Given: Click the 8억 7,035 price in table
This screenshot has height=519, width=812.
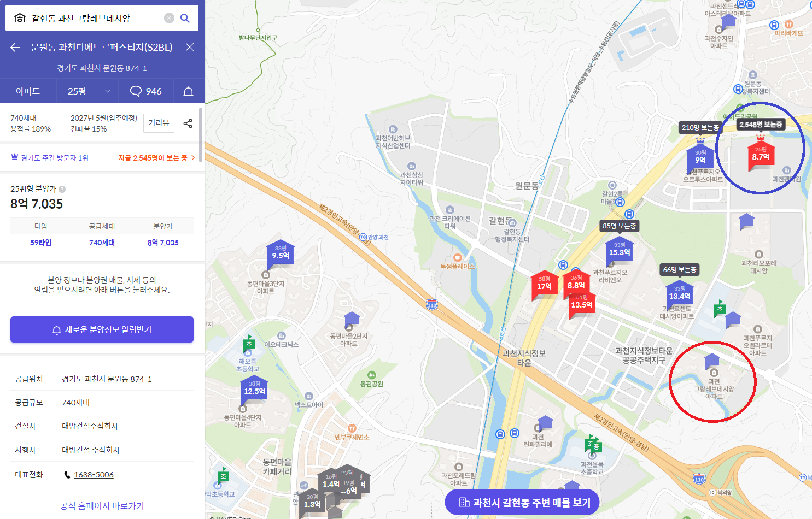Looking at the screenshot, I should 163,243.
